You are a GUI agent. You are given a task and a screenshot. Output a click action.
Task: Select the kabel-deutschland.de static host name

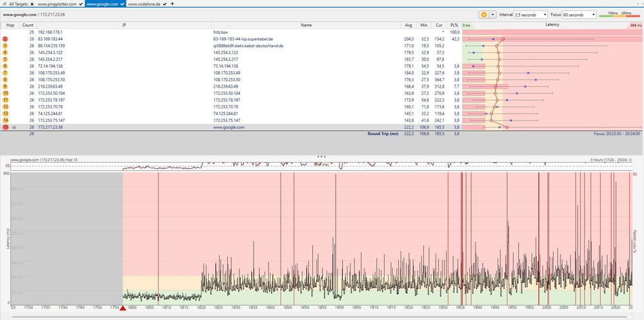248,46
